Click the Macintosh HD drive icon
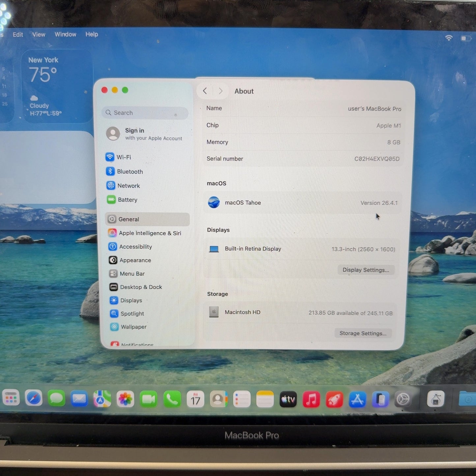 [214, 312]
